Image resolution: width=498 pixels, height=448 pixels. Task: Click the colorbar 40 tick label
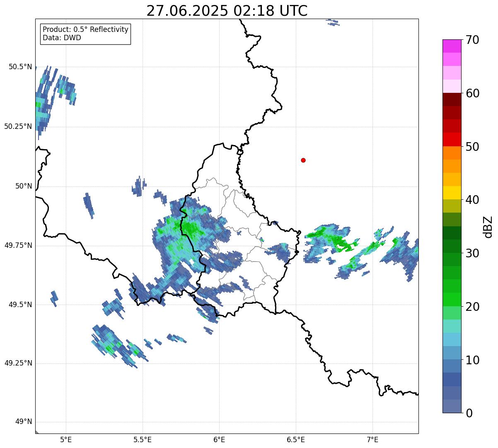point(472,200)
